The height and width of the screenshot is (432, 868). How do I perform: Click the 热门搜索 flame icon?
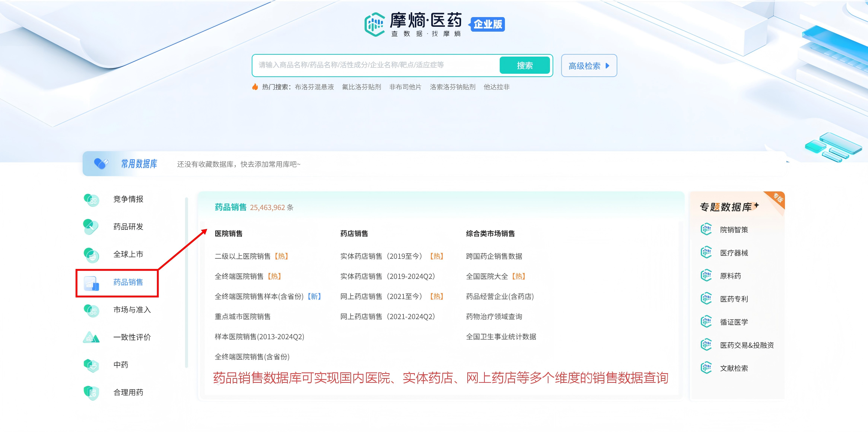pos(255,87)
